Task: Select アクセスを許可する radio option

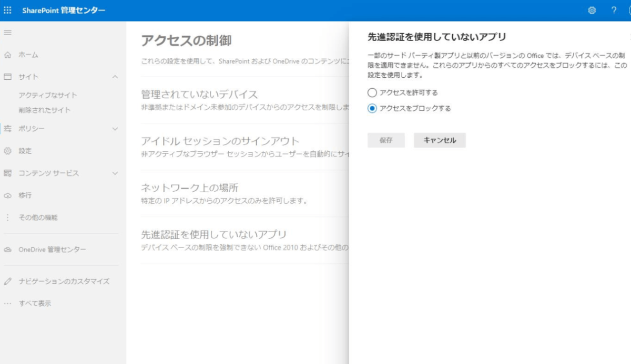Action: point(372,92)
